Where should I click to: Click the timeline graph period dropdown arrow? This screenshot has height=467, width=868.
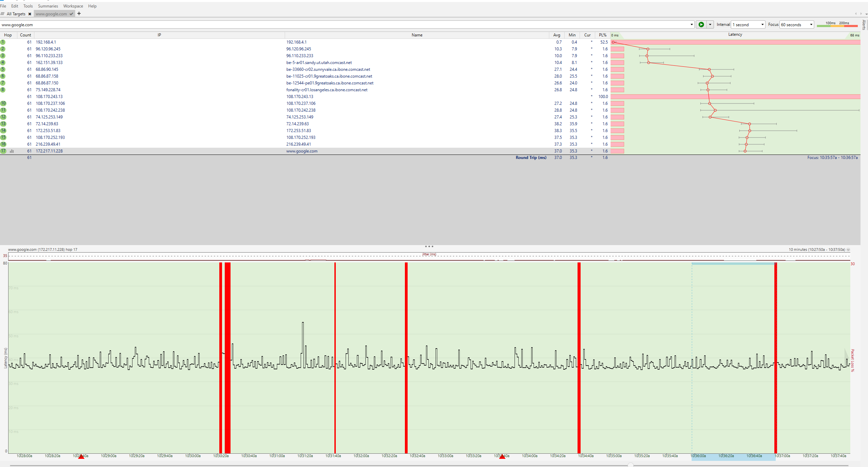848,250
